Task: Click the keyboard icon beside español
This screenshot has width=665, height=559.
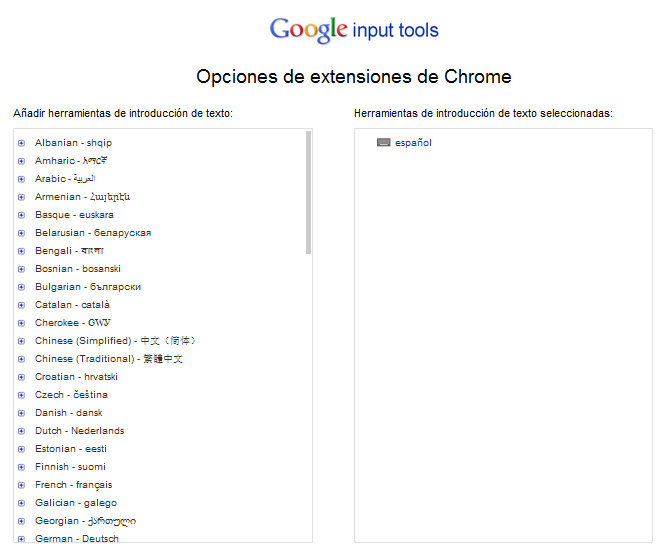Action: click(384, 143)
